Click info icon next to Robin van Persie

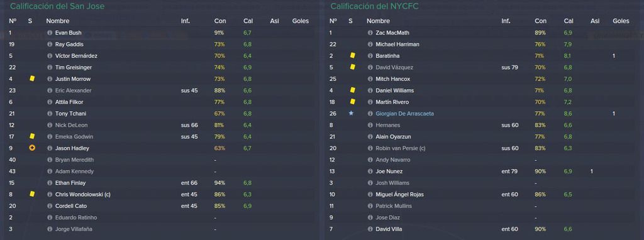pyautogui.click(x=370, y=148)
